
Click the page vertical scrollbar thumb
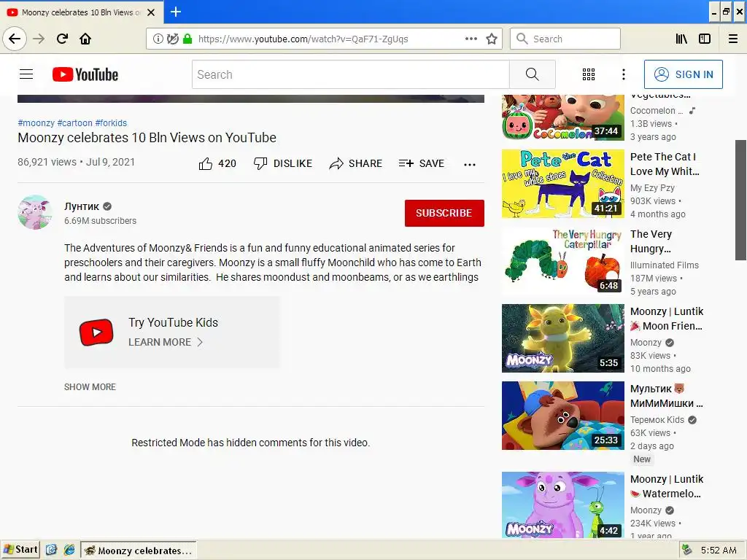(x=741, y=200)
